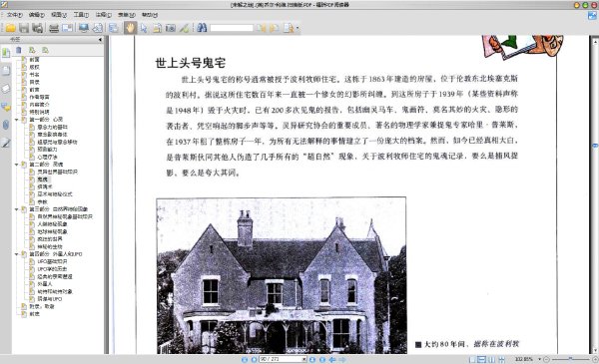
Task: Open the Bookmarks sidebar panel icon
Action: [6, 53]
